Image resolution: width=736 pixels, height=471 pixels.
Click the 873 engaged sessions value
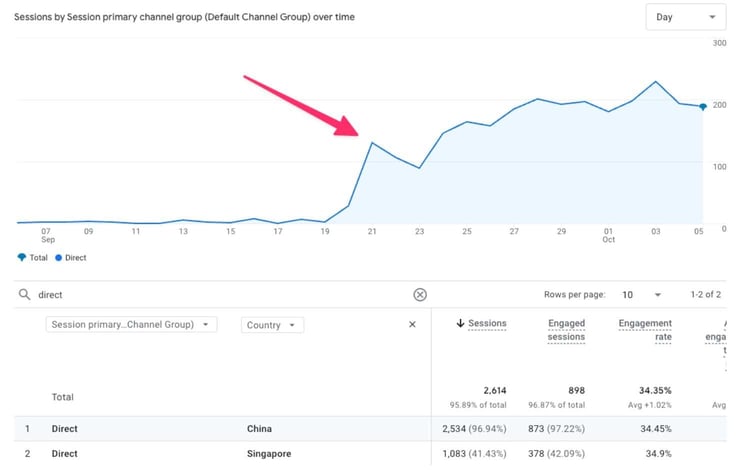pos(536,429)
